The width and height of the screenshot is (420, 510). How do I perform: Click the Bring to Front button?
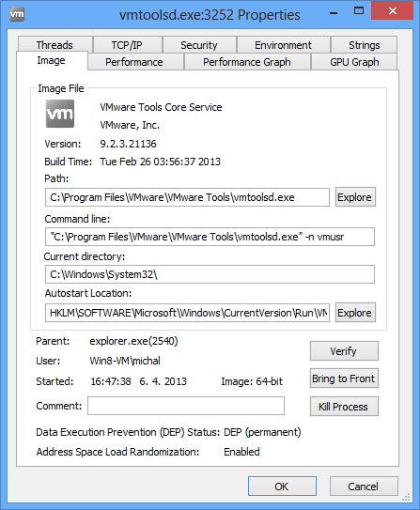344,379
